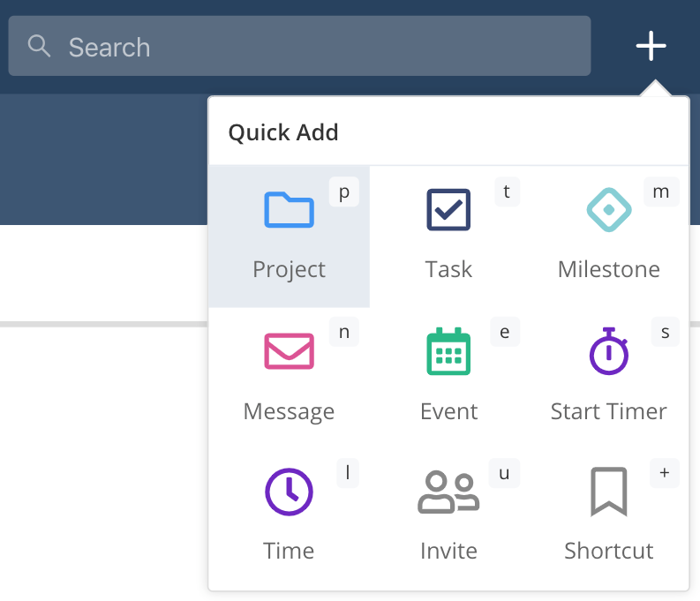Click the Search input field
Screen dimensions: 700x601
coord(299,46)
